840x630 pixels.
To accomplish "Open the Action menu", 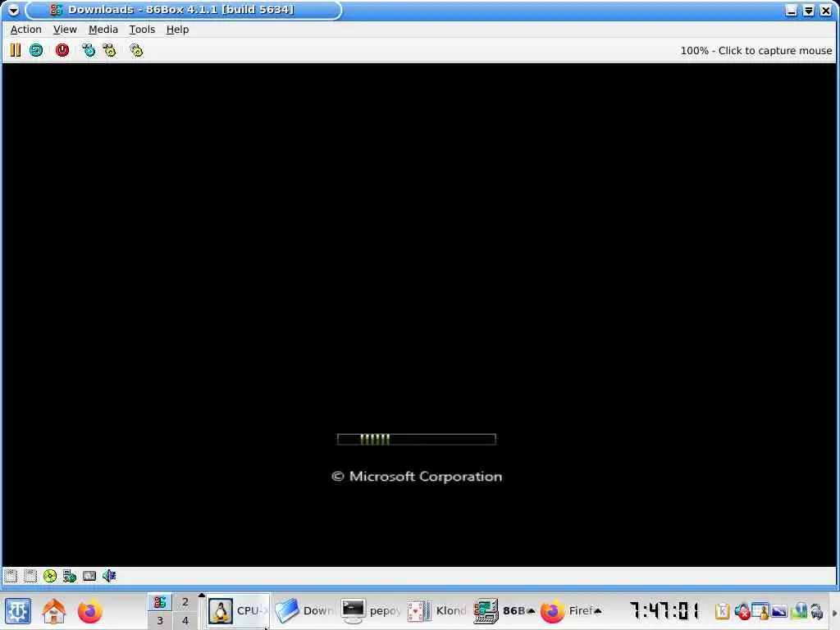I will point(25,30).
